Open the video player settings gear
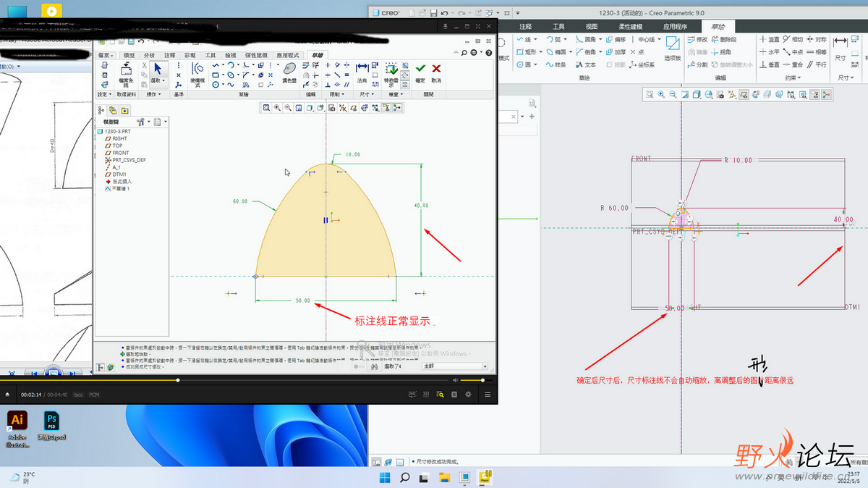Image resolution: width=868 pixels, height=488 pixels. [x=469, y=395]
